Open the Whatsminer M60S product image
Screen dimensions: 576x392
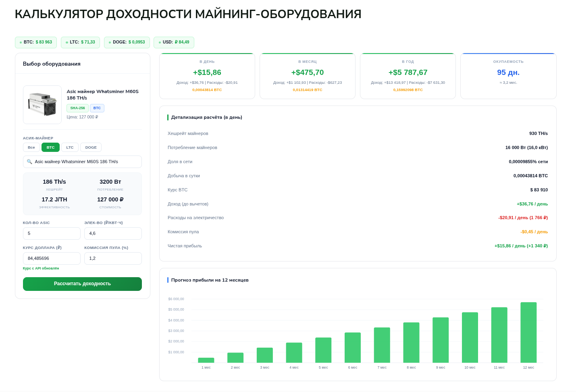point(42,105)
